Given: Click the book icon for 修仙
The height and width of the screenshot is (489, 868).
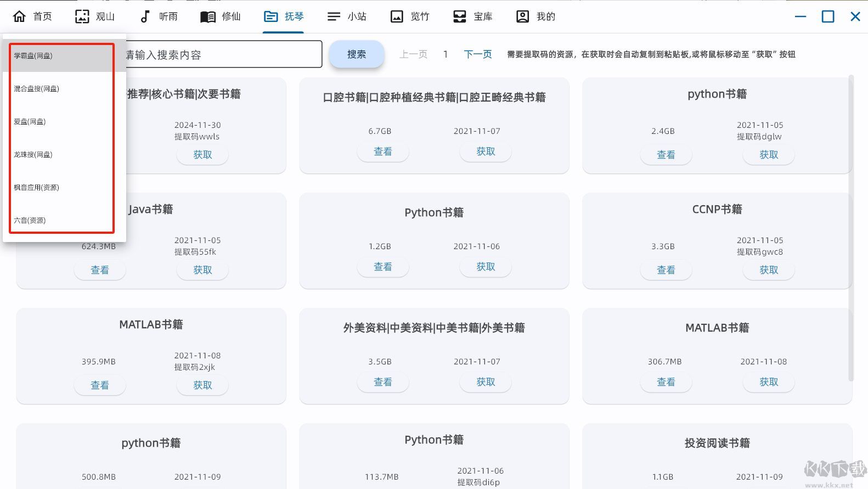Looking at the screenshot, I should [x=208, y=16].
